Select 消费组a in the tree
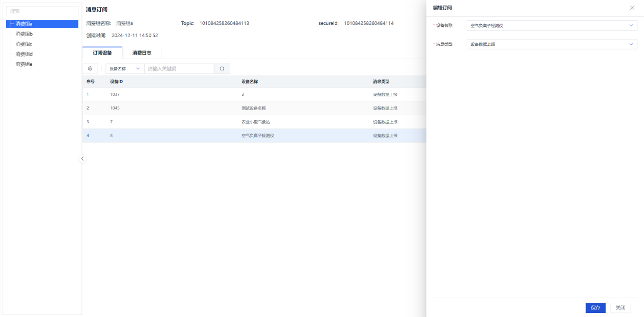The image size is (644, 317). [24, 24]
